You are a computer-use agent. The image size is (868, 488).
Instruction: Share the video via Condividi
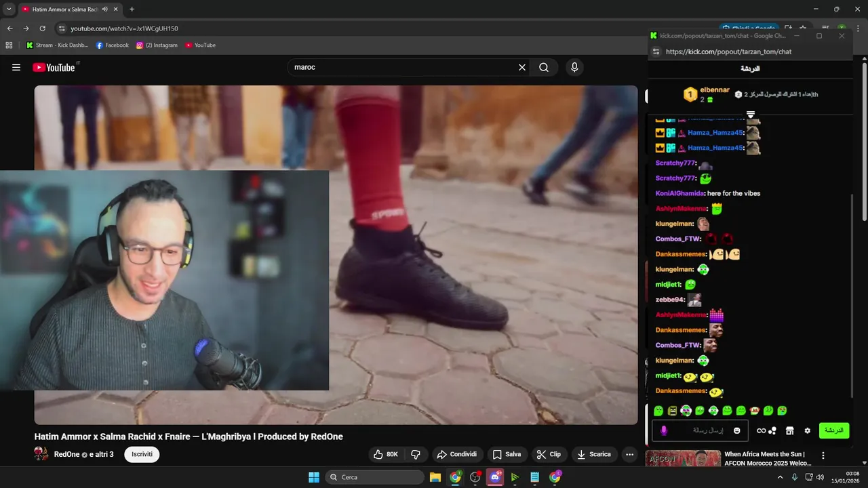click(457, 454)
